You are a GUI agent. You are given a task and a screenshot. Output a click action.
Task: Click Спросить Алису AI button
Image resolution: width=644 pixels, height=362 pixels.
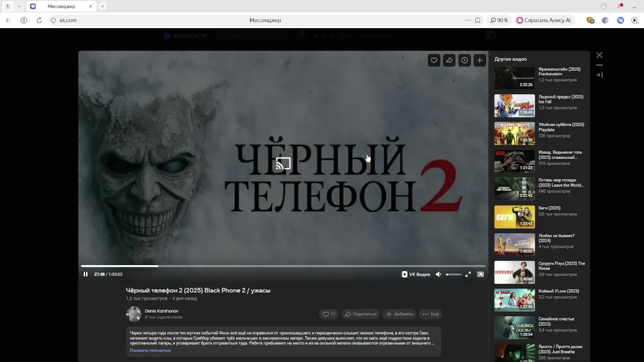pyautogui.click(x=544, y=20)
